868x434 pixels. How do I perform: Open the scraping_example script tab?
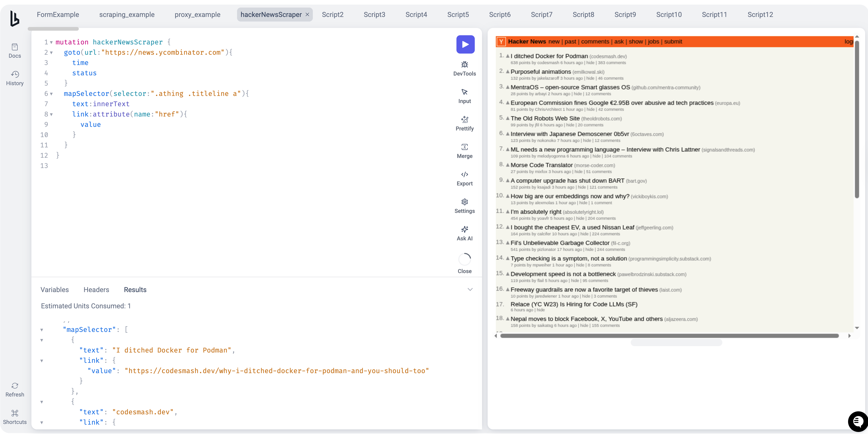click(127, 14)
